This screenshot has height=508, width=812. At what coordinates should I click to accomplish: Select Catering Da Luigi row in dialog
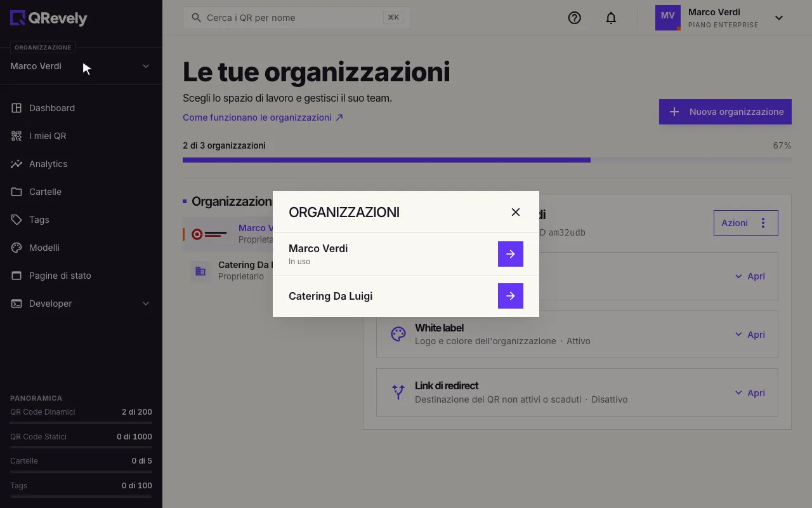(406, 296)
